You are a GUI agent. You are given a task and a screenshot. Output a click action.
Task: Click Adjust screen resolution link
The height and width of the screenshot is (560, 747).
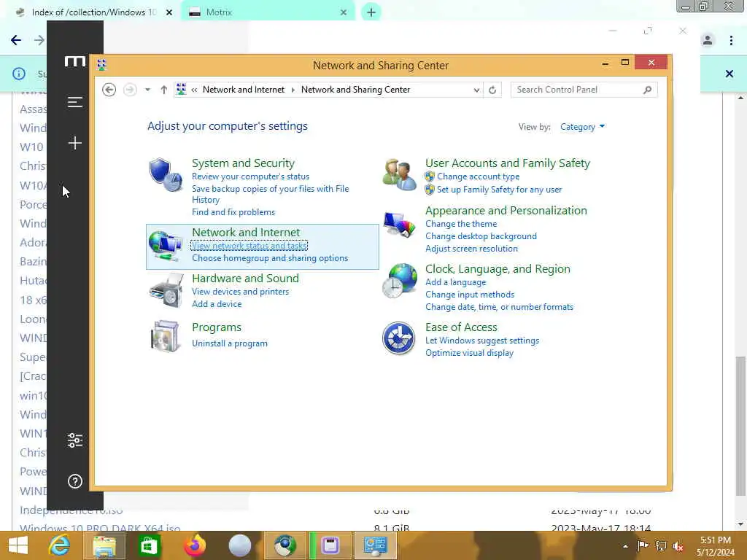pos(471,249)
